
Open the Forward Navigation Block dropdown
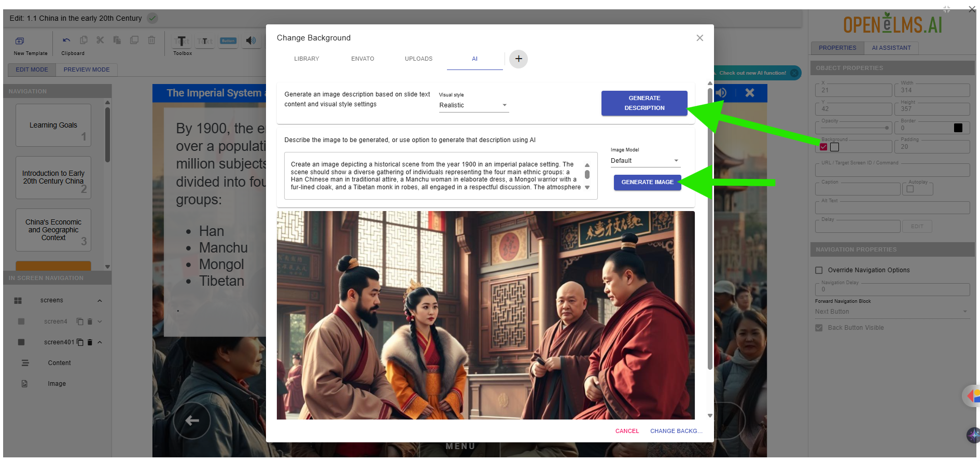892,312
